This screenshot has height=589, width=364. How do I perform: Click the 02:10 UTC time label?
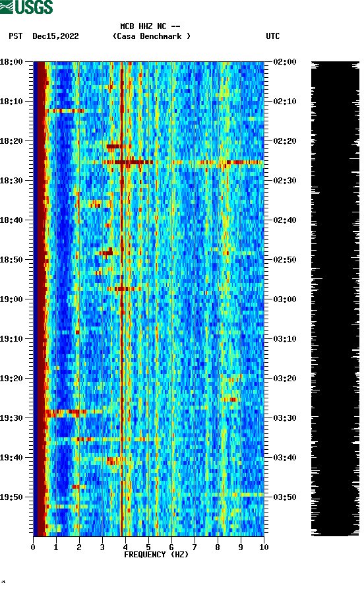pos(285,102)
